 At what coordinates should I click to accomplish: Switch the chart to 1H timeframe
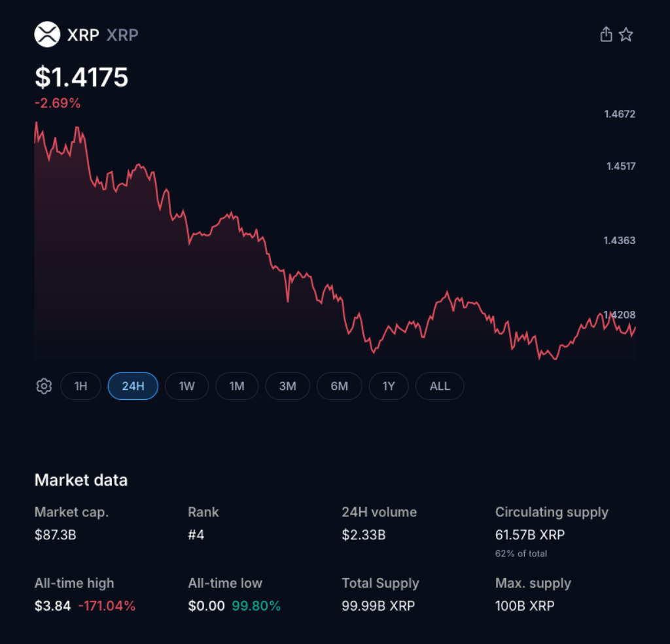[80, 386]
